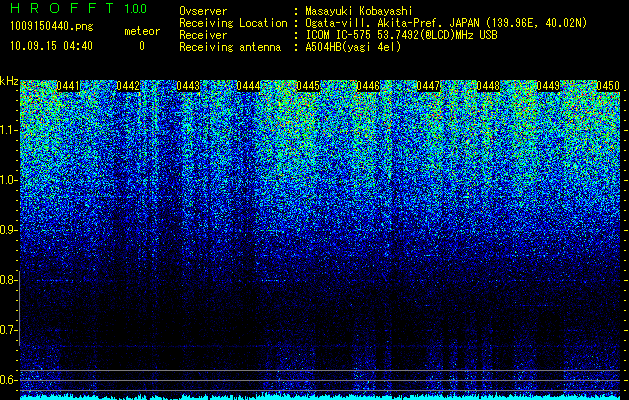Click the 0.7 kHz axis label

pyautogui.click(x=8, y=330)
